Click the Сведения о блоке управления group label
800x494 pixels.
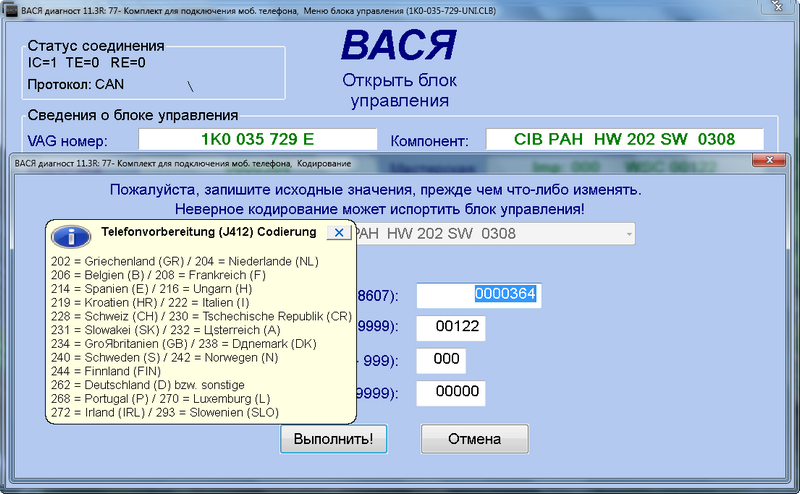click(133, 115)
